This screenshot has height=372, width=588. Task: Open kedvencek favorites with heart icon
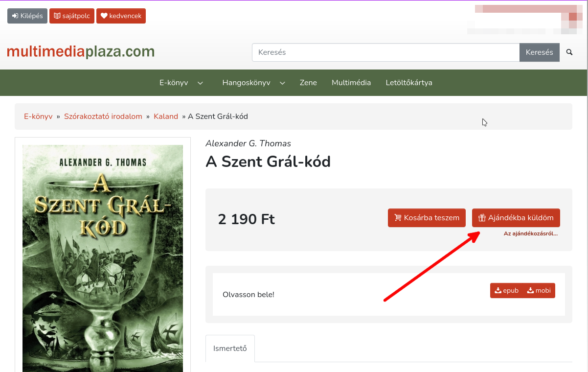(121, 16)
